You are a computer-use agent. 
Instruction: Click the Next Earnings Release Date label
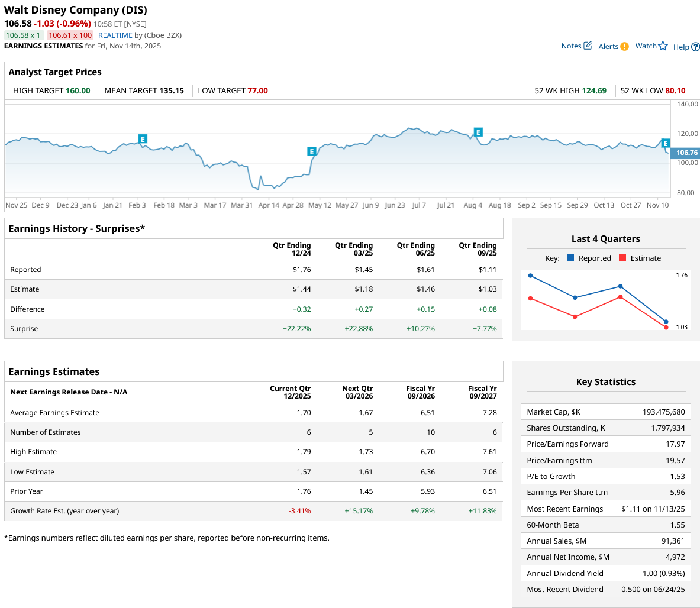69,392
